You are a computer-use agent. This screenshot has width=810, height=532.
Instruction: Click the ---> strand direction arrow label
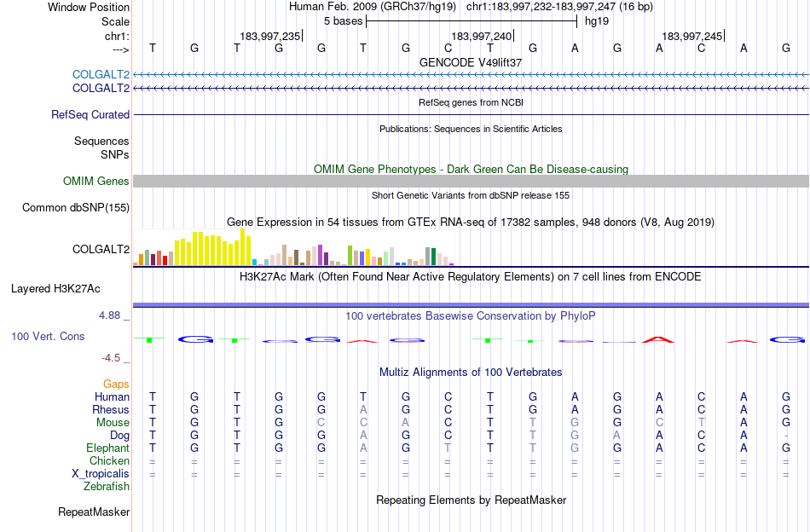click(120, 49)
